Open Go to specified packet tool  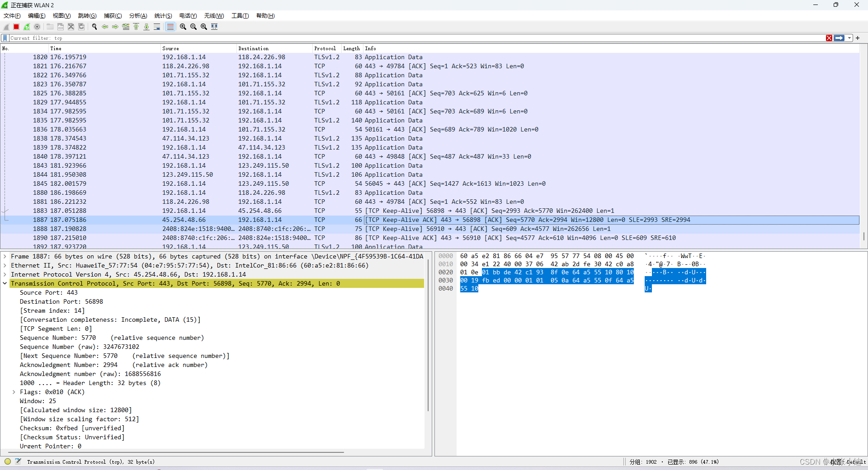pyautogui.click(x=126, y=27)
